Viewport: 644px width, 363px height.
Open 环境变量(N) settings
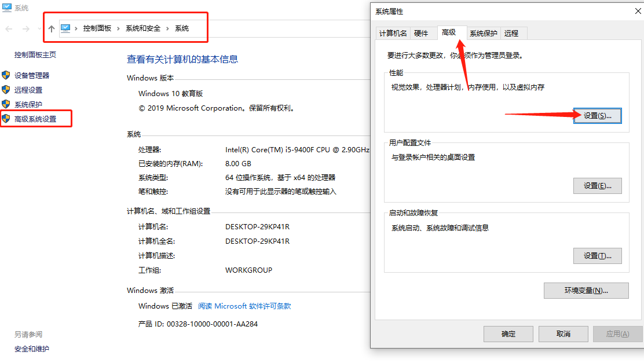pyautogui.click(x=586, y=290)
